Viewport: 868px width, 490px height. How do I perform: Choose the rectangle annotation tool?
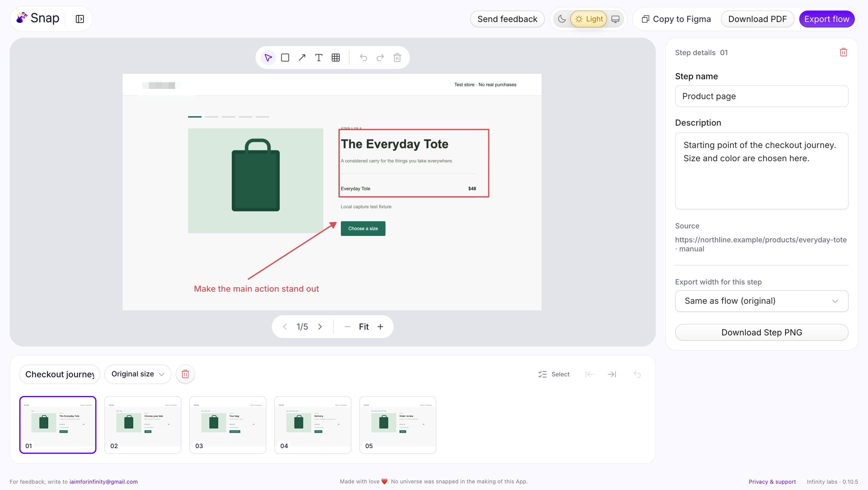pyautogui.click(x=285, y=58)
